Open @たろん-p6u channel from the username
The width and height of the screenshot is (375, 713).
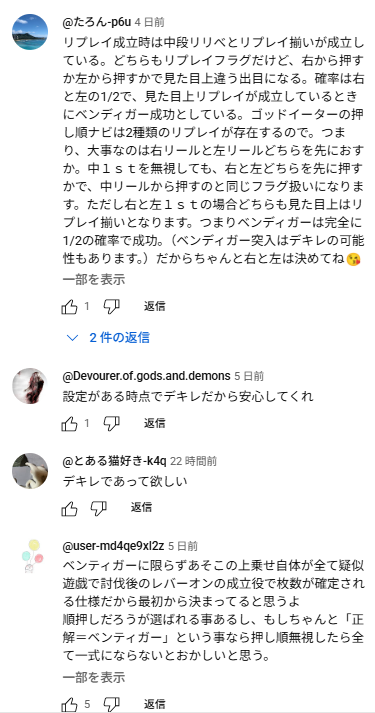97,22
